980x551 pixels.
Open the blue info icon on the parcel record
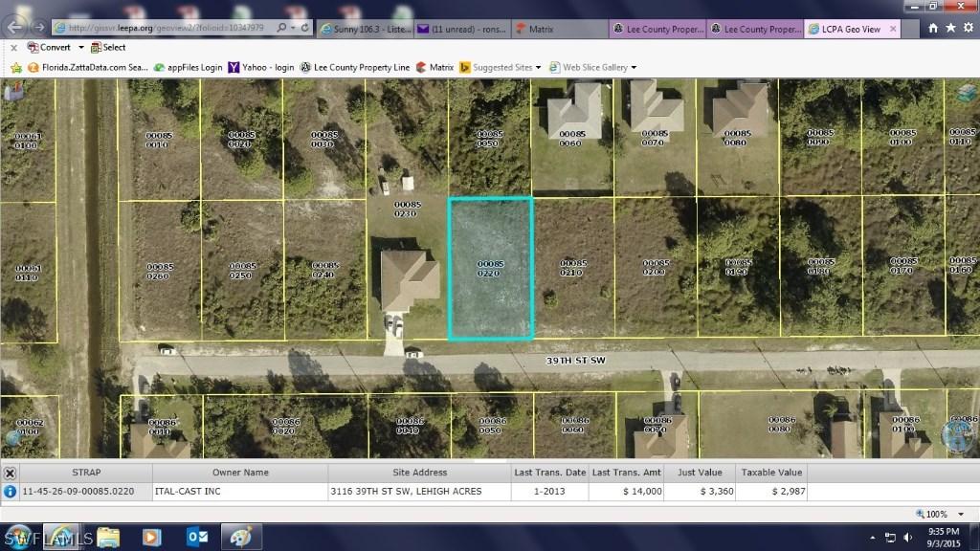pos(10,490)
